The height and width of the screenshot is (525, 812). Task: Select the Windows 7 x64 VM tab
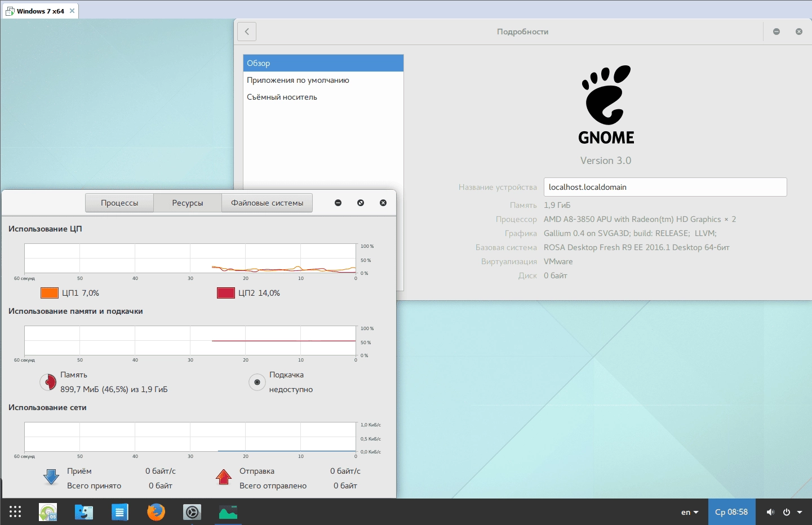pyautogui.click(x=39, y=11)
